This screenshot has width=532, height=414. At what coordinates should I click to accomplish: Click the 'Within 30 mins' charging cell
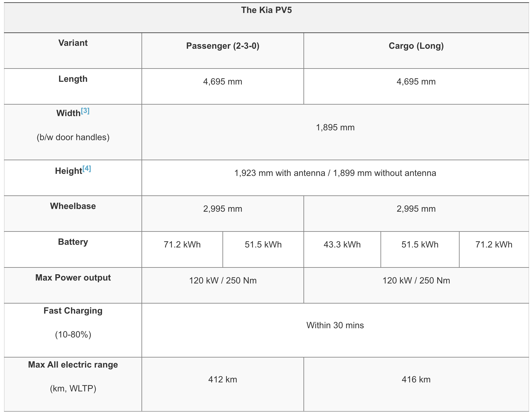[x=335, y=325]
